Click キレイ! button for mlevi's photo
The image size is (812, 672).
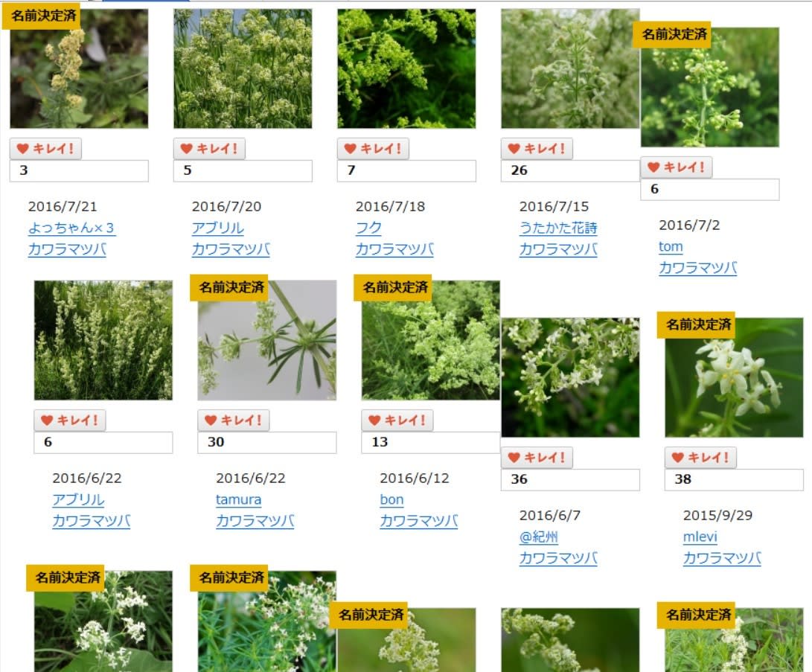click(700, 457)
